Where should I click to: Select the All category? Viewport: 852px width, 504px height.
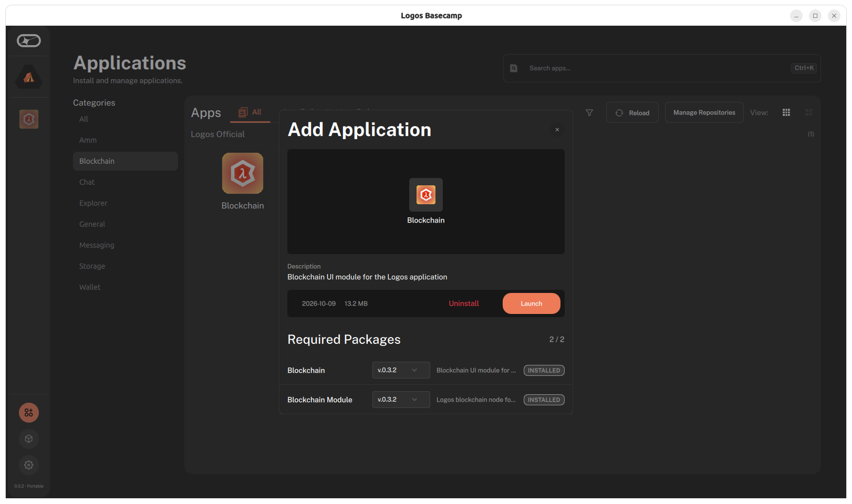pos(126,119)
